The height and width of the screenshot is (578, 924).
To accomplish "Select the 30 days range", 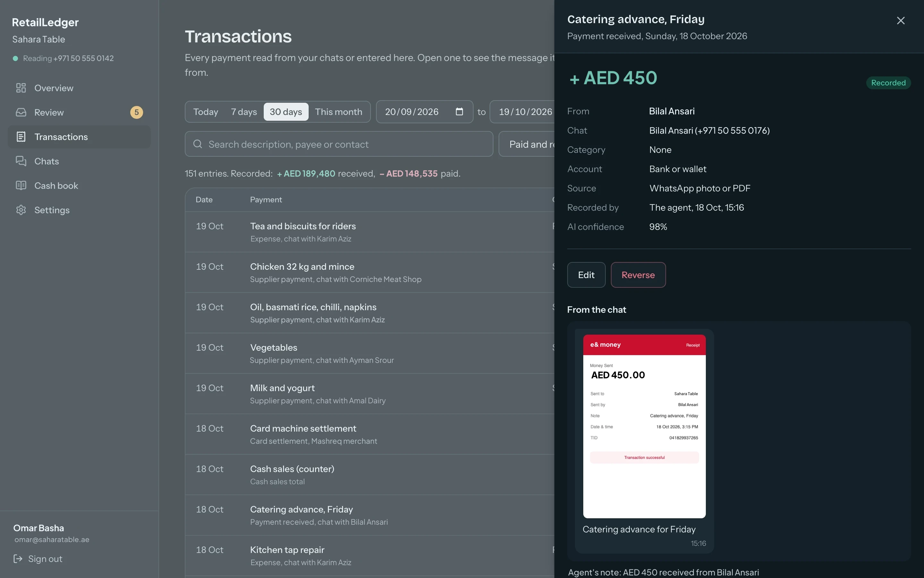I will click(286, 112).
